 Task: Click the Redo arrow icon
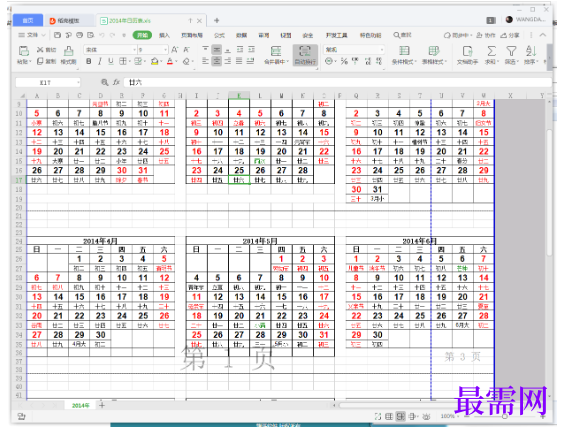coord(113,35)
